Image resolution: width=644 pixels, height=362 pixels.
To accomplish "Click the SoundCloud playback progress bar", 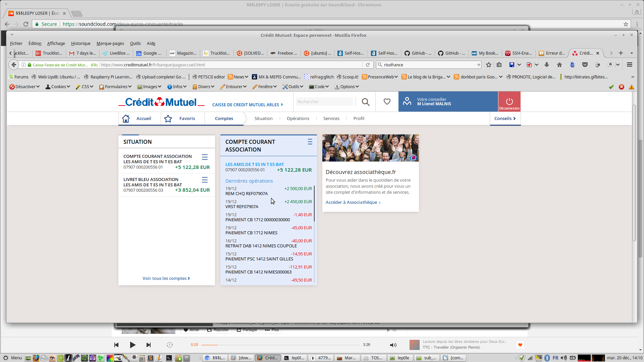I will coord(280,345).
